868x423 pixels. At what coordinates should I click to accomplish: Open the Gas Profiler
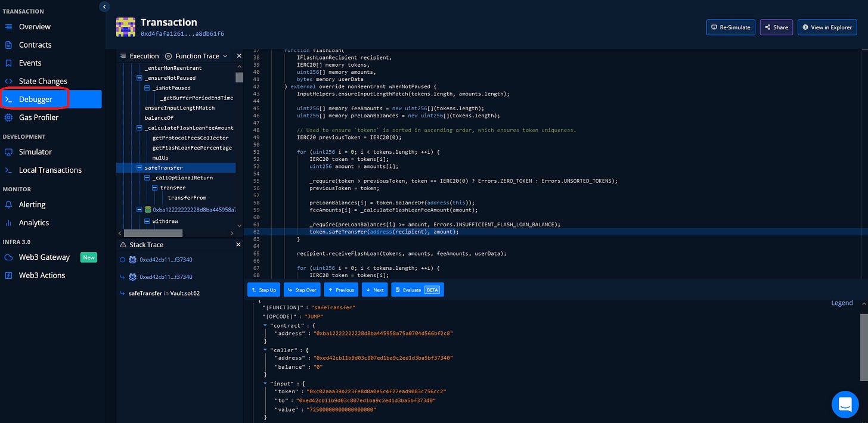[39, 117]
